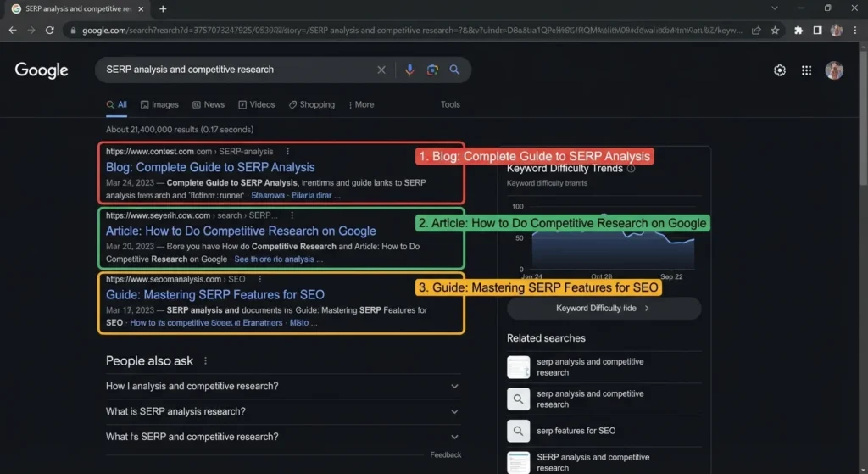
Task: Click the browser profile avatar in toolbar
Action: (837, 31)
